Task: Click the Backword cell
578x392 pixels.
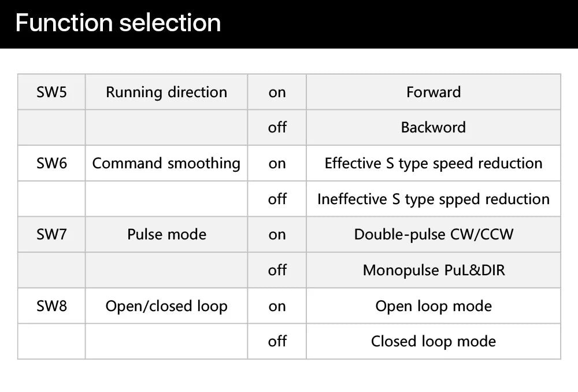Action: click(433, 127)
